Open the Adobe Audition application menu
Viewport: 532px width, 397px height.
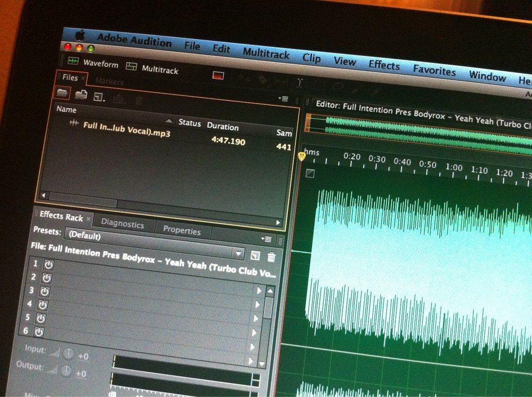pos(134,40)
